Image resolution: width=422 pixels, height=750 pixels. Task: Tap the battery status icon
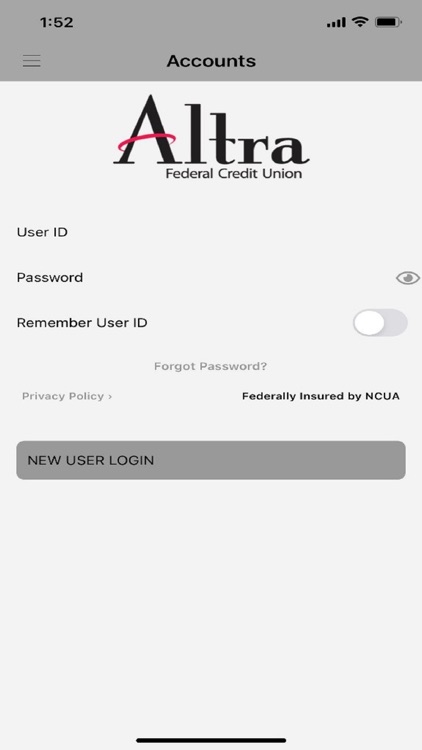pos(389,22)
